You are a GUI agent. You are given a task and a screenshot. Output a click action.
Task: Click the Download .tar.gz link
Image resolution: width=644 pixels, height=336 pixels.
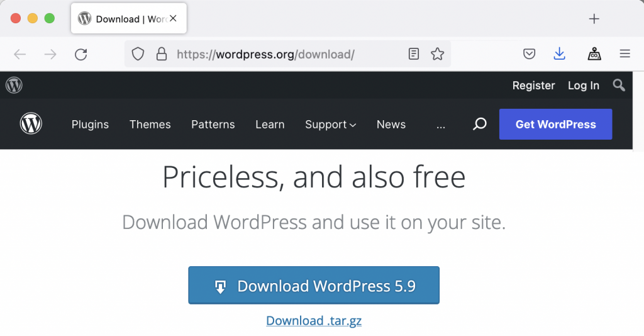(314, 321)
